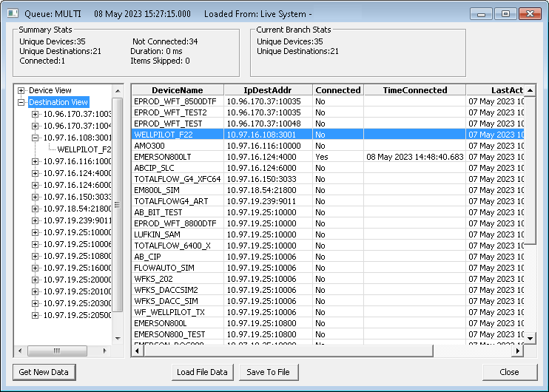Select the TOTALFLOWG4_ART device row

click(328, 201)
